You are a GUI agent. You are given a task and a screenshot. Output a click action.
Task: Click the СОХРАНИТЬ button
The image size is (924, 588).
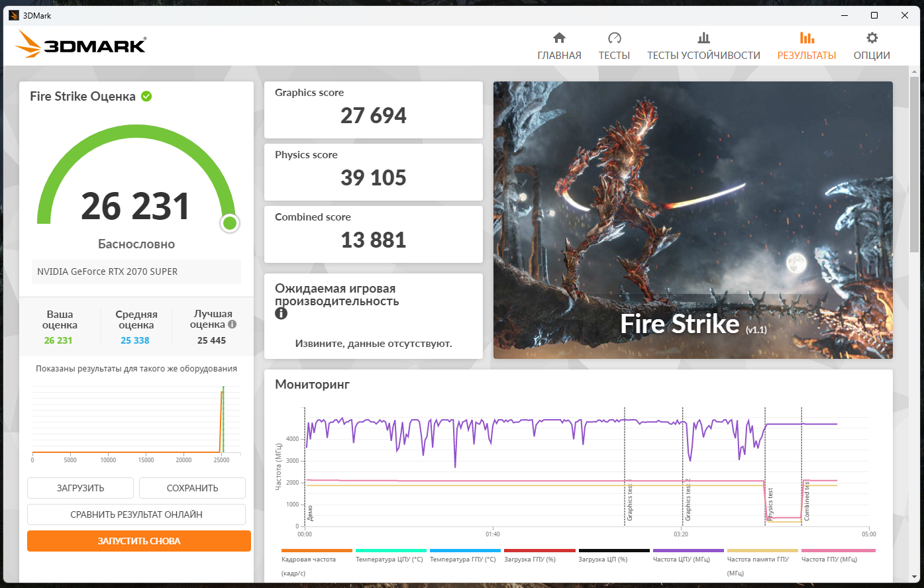tap(192, 488)
